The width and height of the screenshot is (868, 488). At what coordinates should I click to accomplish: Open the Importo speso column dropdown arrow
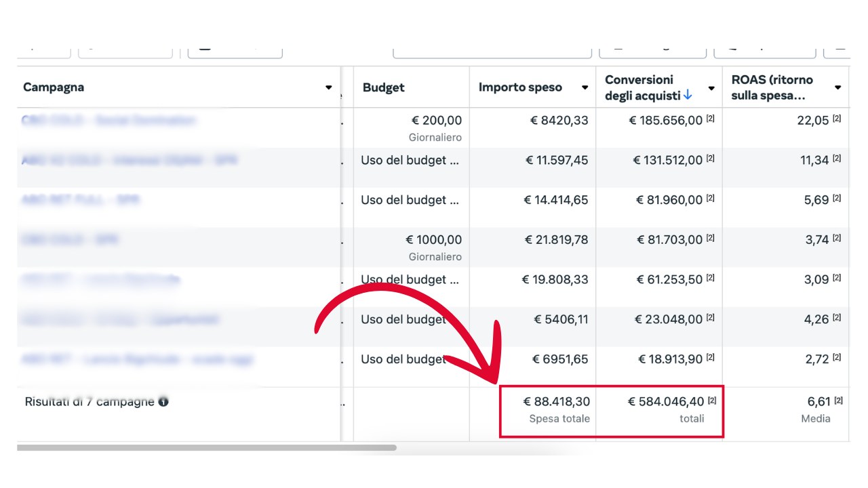(x=585, y=87)
